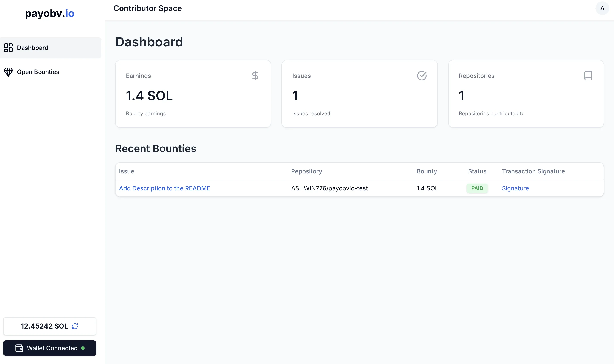This screenshot has width=614, height=364.
Task: Click the book icon on Repositories card
Action: (588, 76)
